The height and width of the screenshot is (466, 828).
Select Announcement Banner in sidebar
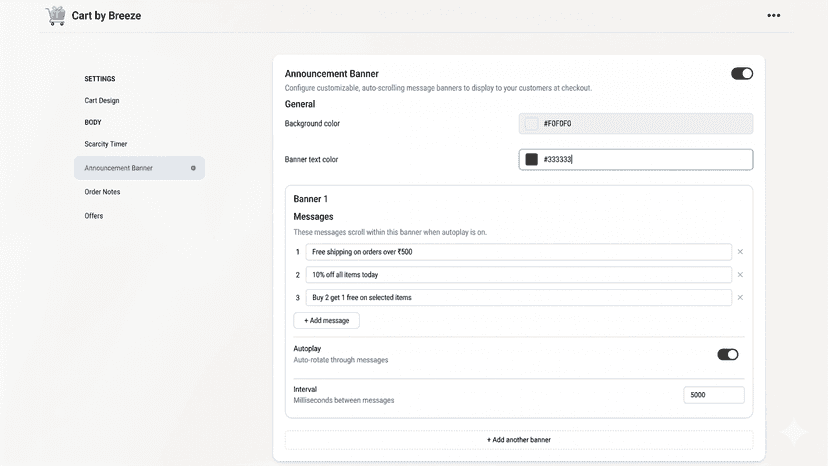(x=139, y=168)
